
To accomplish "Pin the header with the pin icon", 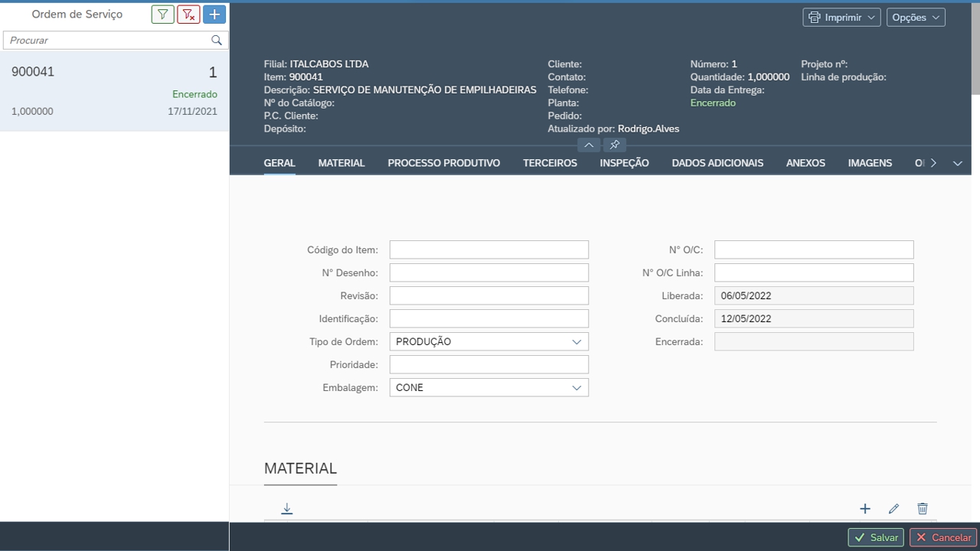I will pyautogui.click(x=614, y=145).
